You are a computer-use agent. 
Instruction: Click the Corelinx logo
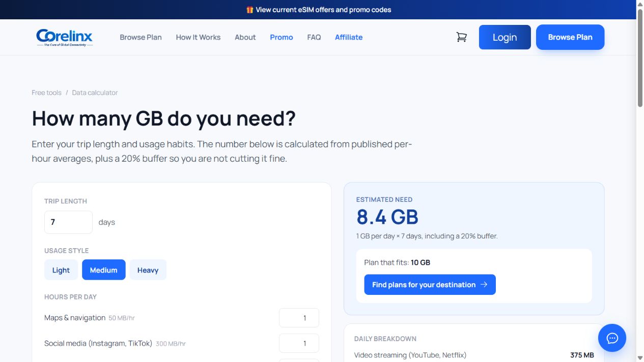point(65,37)
